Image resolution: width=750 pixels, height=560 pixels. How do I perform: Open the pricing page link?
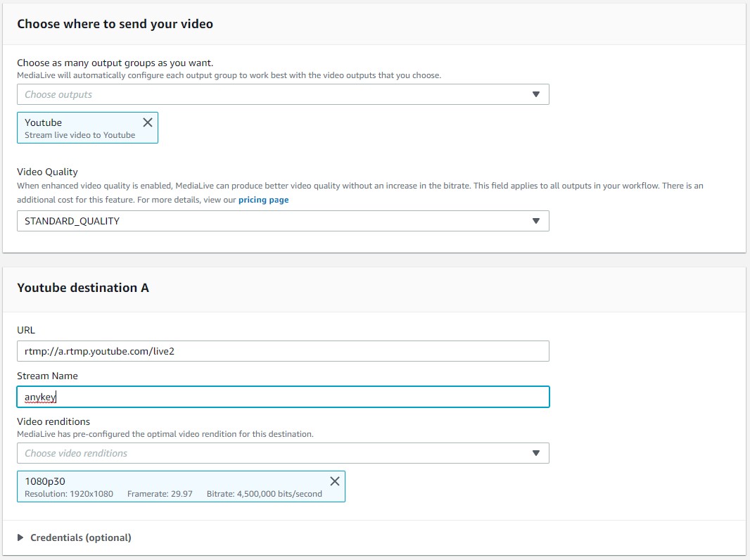point(264,200)
